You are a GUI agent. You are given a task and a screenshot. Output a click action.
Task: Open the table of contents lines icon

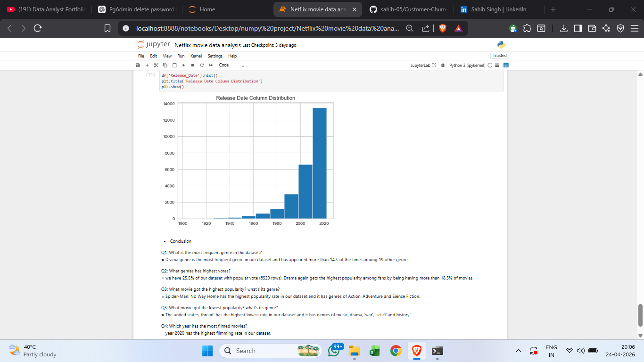[x=498, y=66]
